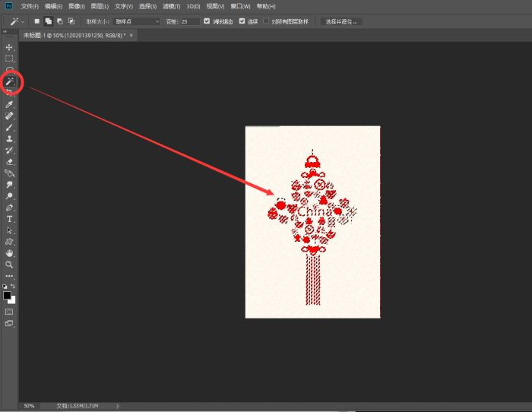532x412 pixels.
Task: Open the 图层(L) menu
Action: (x=100, y=6)
